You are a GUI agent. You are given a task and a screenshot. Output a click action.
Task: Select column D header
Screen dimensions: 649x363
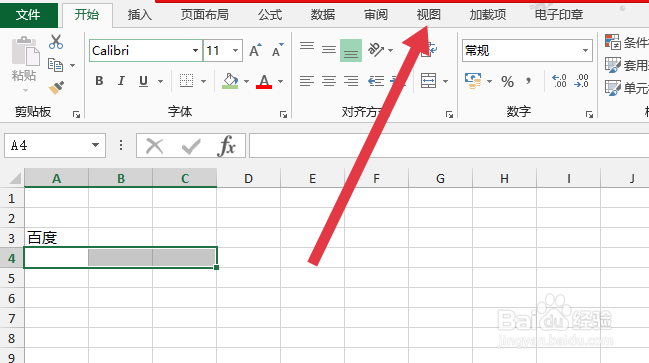[x=248, y=178]
